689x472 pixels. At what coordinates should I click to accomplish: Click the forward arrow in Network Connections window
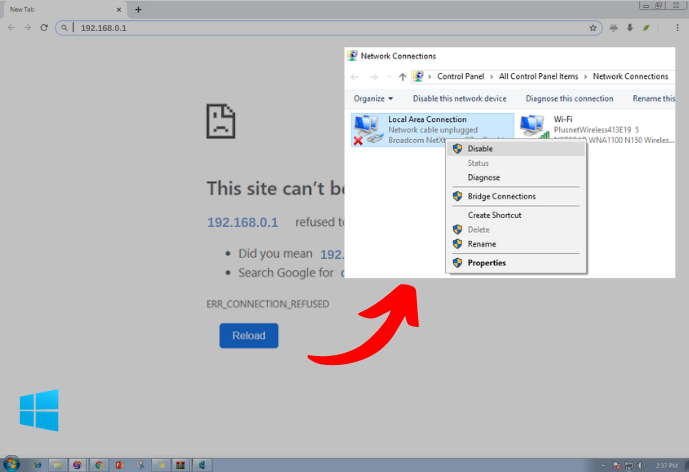[x=374, y=77]
